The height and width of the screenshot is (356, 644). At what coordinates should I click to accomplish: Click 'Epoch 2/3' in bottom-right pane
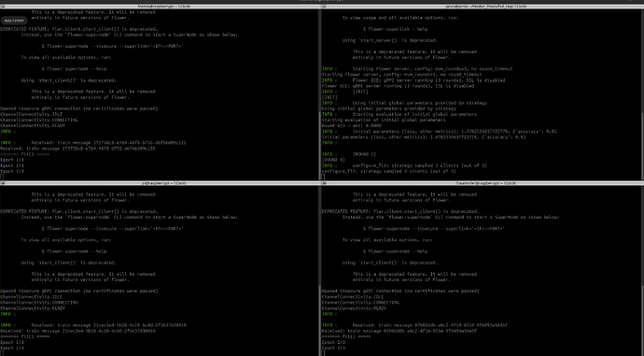333,348
